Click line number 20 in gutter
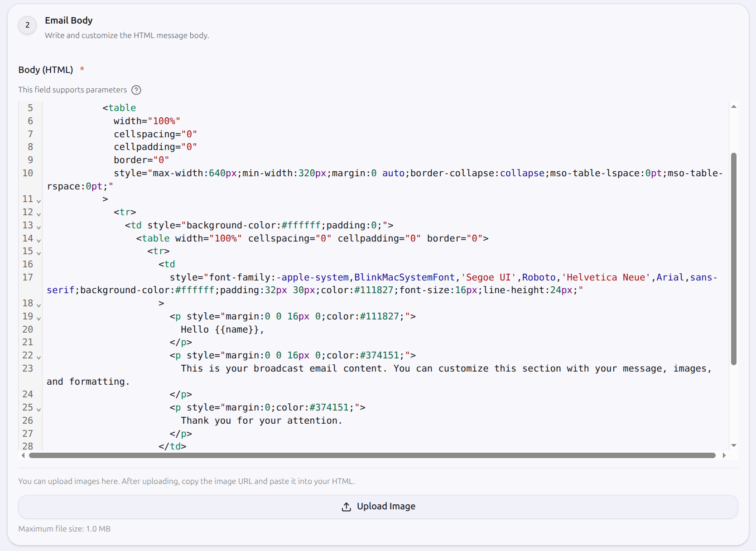The height and width of the screenshot is (551, 756). tap(28, 329)
